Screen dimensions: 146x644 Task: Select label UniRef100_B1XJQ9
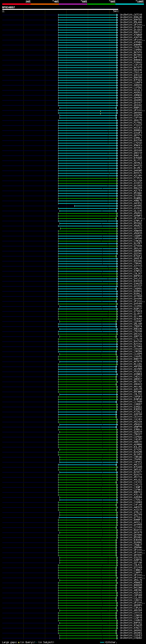[x=131, y=180]
